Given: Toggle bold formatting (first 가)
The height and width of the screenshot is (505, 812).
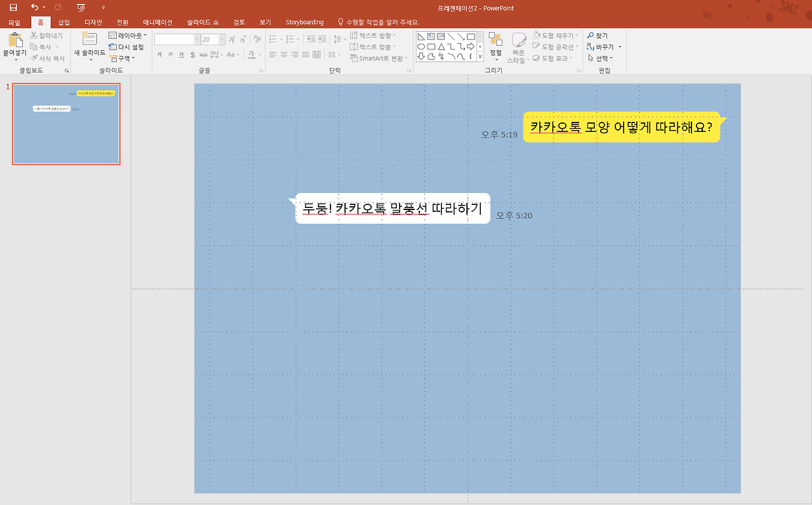Looking at the screenshot, I should [159, 55].
